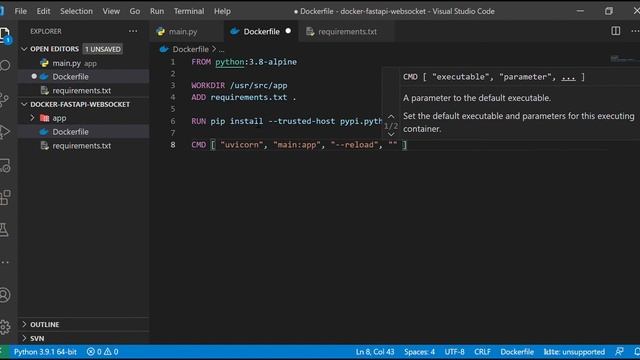640x360 pixels.
Task: Change CRLF end of line sequence
Action: point(482,351)
